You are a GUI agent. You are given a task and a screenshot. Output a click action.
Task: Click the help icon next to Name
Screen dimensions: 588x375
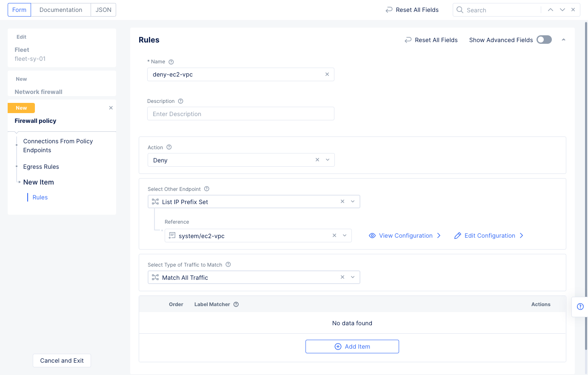(171, 62)
